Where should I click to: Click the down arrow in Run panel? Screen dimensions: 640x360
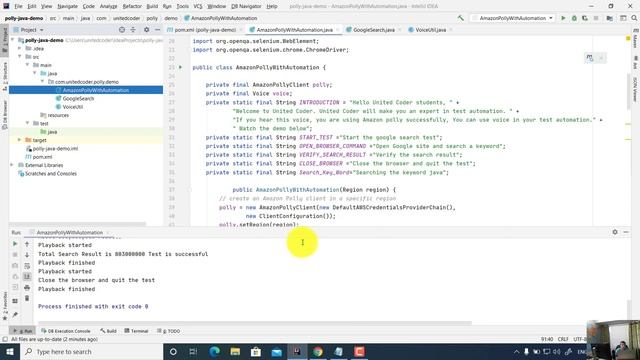(x=27, y=255)
